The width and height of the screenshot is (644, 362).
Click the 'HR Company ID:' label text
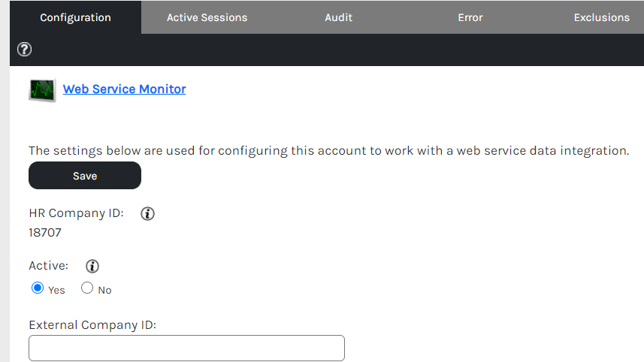76,213
